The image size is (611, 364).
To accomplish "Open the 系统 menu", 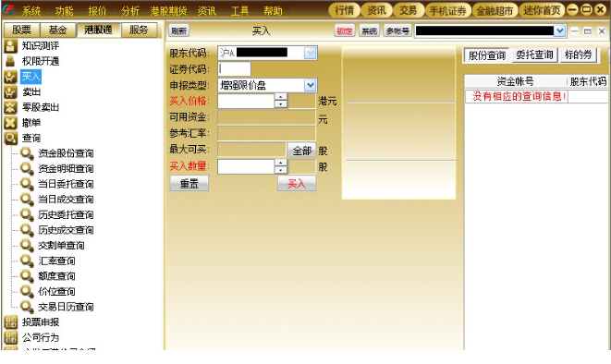I will tap(31, 11).
